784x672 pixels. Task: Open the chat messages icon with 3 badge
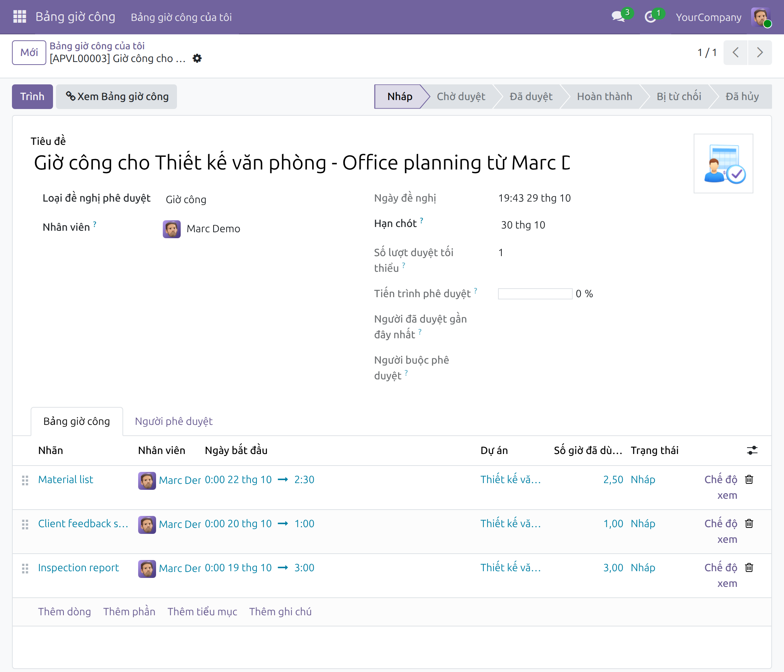click(618, 17)
